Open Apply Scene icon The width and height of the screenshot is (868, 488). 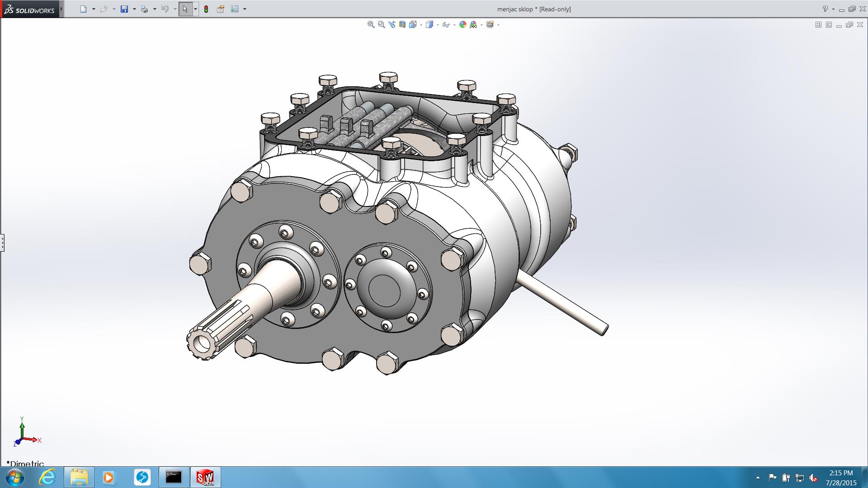pos(473,25)
